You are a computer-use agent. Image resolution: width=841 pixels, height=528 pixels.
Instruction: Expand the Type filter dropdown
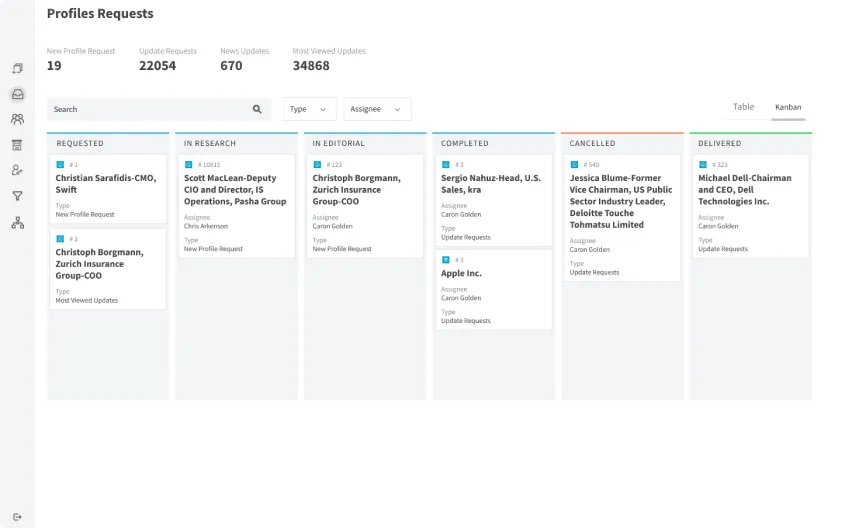(310, 109)
